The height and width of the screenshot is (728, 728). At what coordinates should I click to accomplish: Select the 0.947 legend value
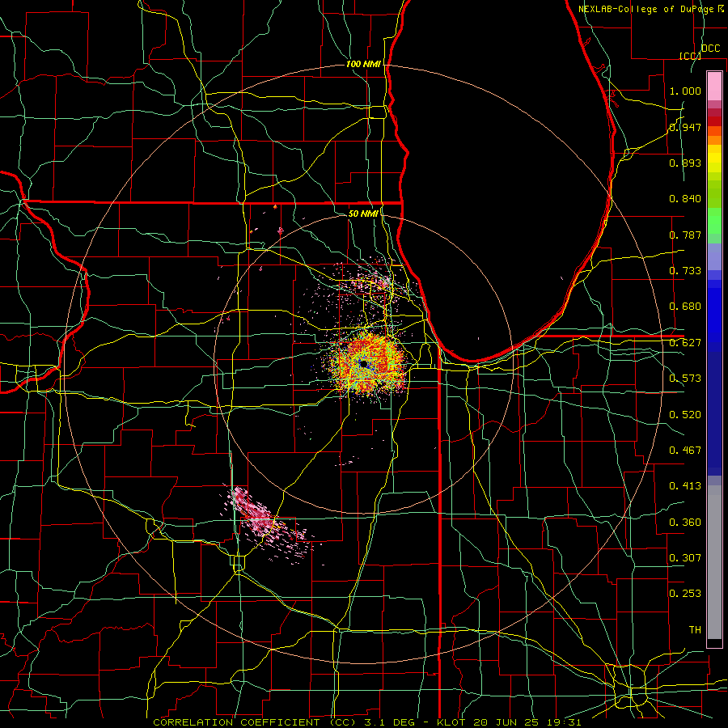point(685,127)
